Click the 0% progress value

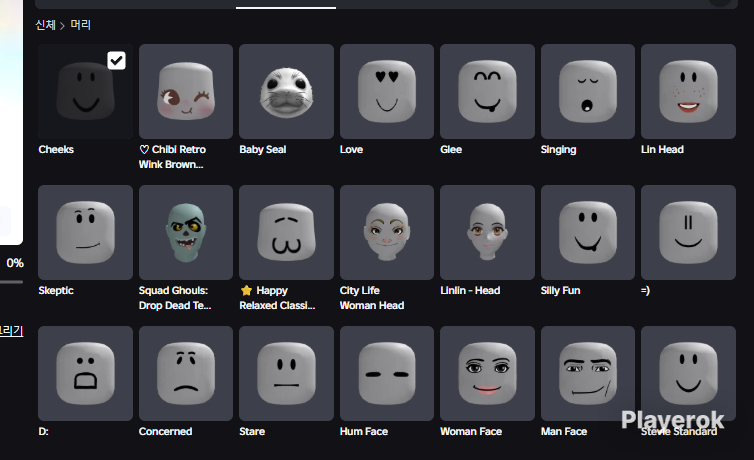15,263
